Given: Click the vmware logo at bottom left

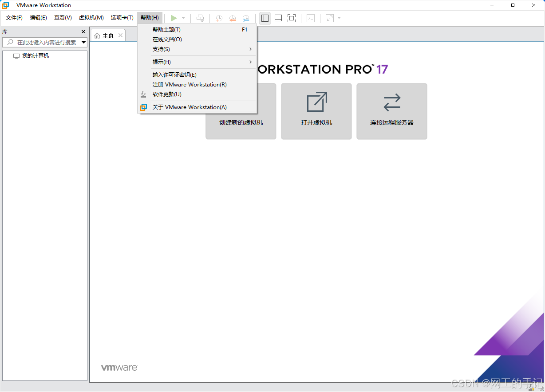Looking at the screenshot, I should pyautogui.click(x=119, y=368).
